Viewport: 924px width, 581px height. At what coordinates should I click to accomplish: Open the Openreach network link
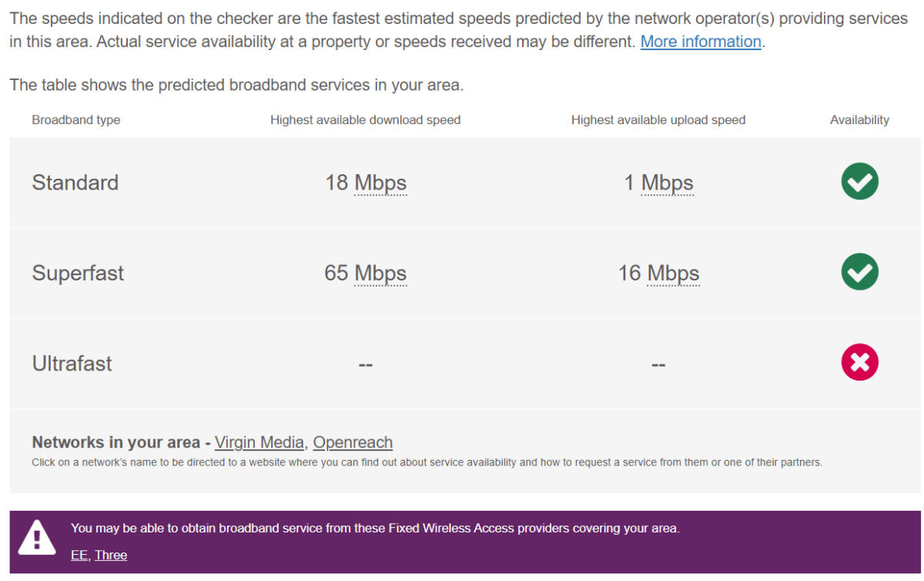[353, 442]
